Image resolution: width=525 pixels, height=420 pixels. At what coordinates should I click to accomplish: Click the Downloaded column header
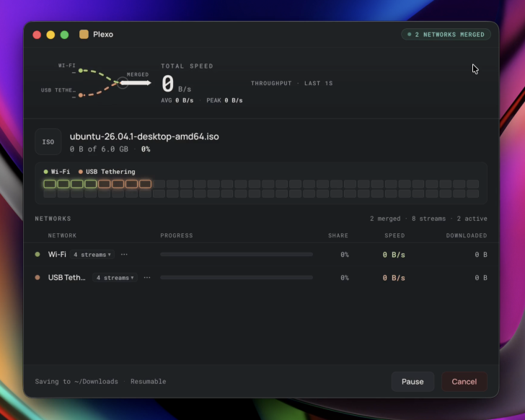click(467, 235)
